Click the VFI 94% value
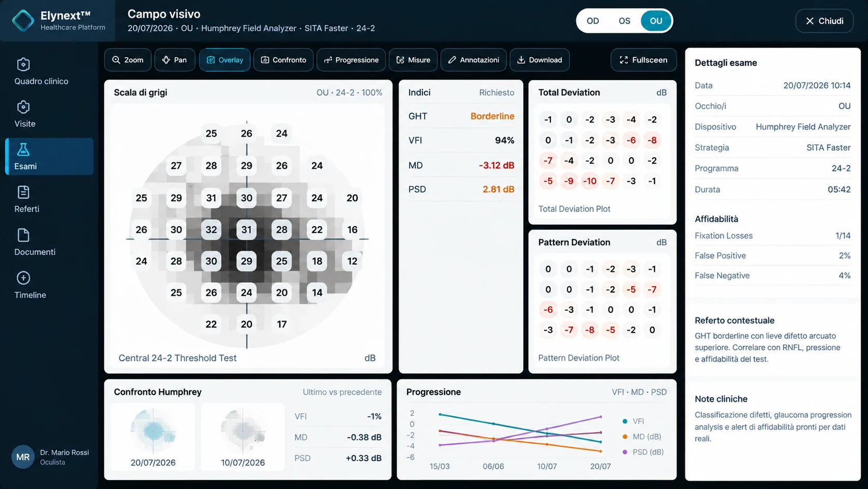Image resolution: width=868 pixels, height=489 pixels. 505,140
